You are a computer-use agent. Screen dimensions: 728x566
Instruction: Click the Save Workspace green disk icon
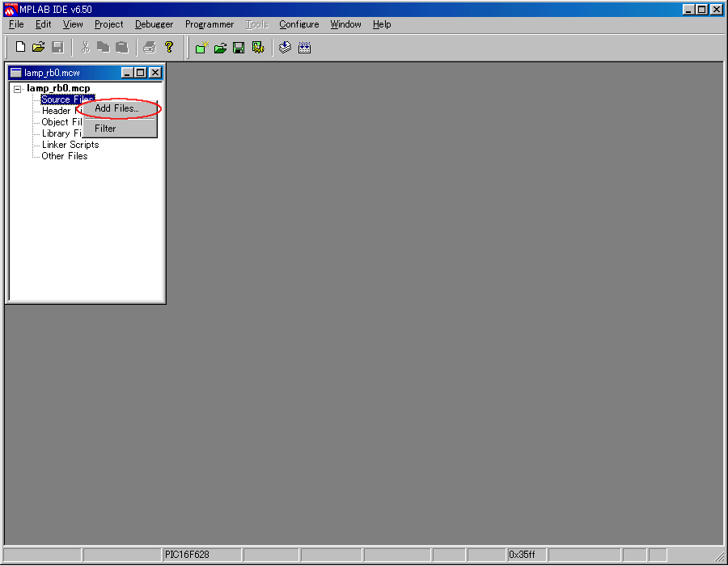pos(239,48)
